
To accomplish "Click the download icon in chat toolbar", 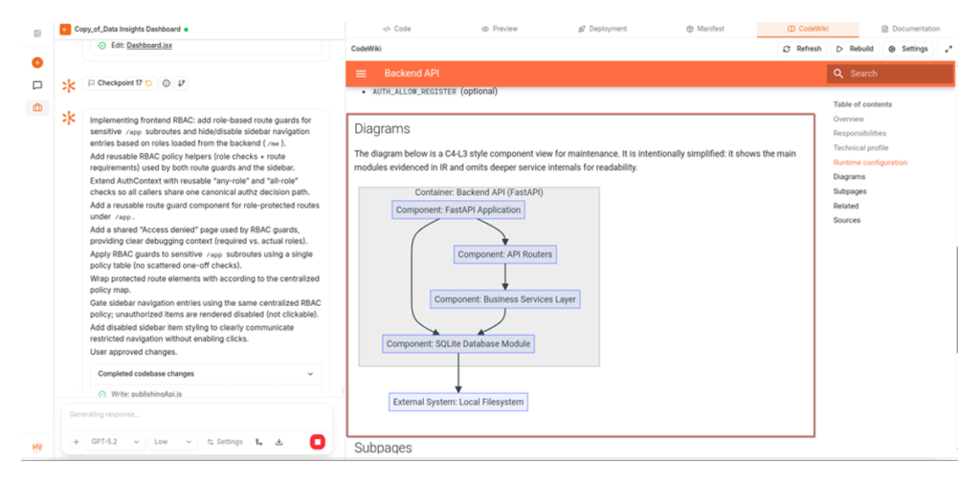I will point(279,442).
